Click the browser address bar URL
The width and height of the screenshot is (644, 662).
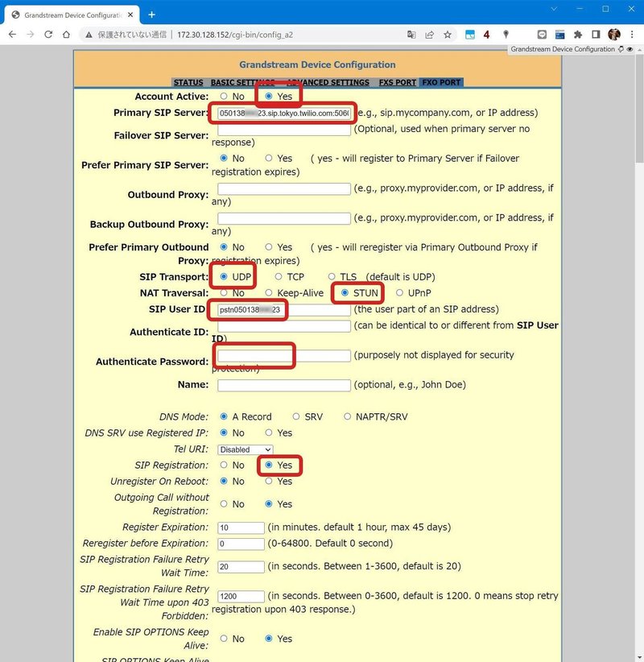(234, 35)
